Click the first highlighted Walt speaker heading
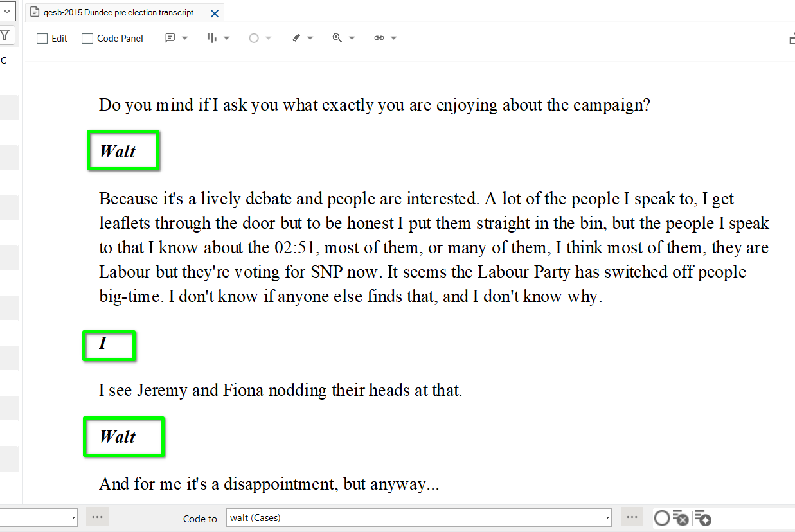The image size is (795, 532). [x=118, y=152]
